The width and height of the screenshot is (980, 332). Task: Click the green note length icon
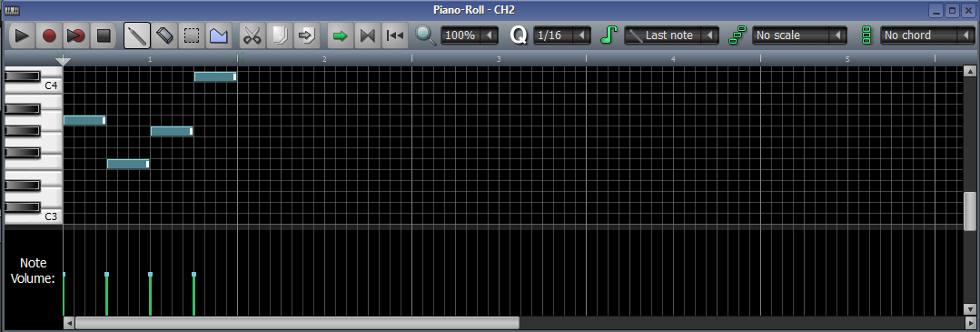coord(609,35)
